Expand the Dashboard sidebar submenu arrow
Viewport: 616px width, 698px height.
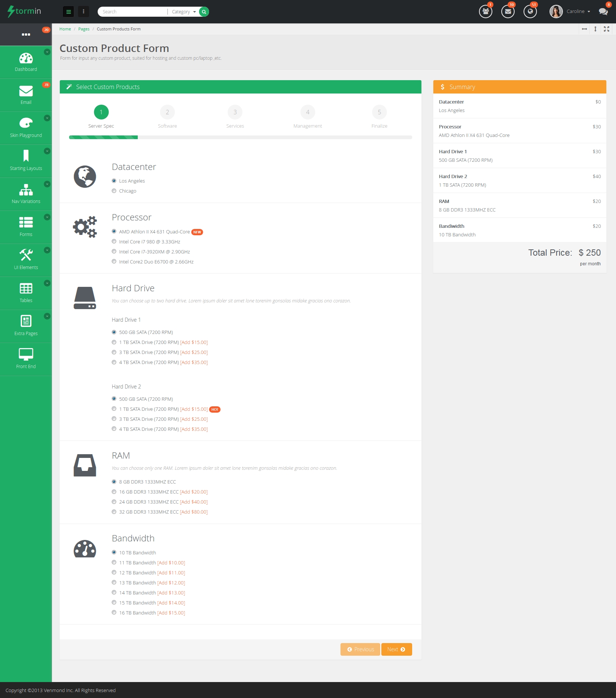[x=47, y=52]
